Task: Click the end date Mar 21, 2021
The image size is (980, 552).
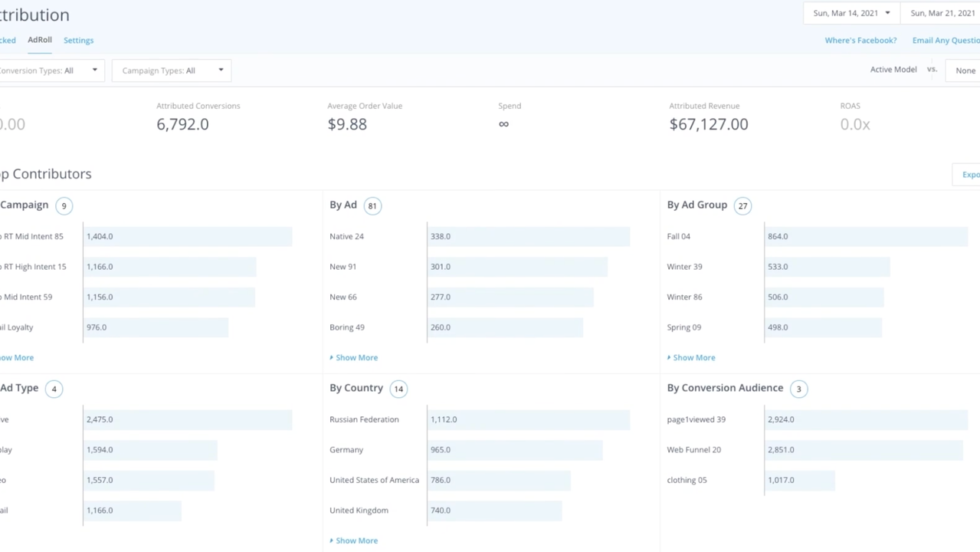Action: (942, 13)
